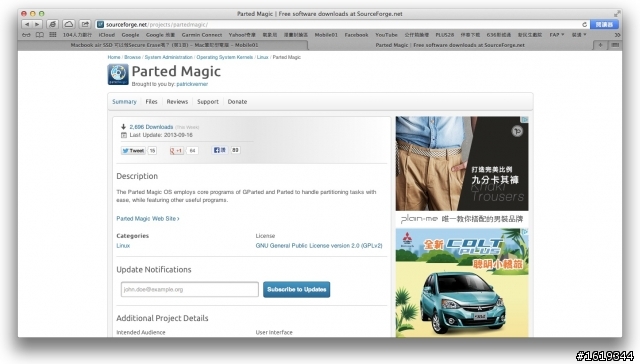640x364 pixels.
Task: Open the Linux category link
Action: (x=123, y=246)
